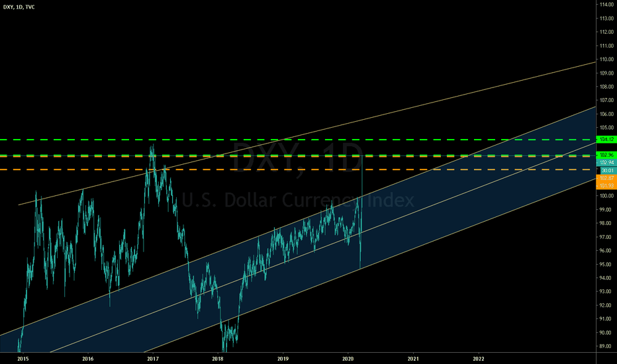Select the green dashed horizontal line at 104.12
617x364 pixels.
tap(298, 140)
